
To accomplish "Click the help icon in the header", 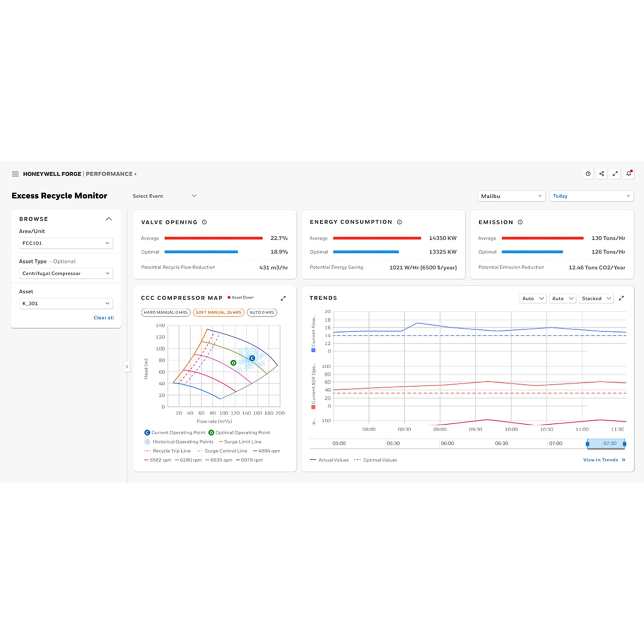I will click(588, 174).
